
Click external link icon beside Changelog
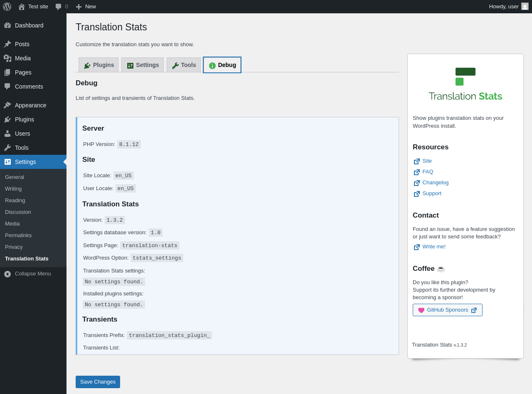(417, 183)
